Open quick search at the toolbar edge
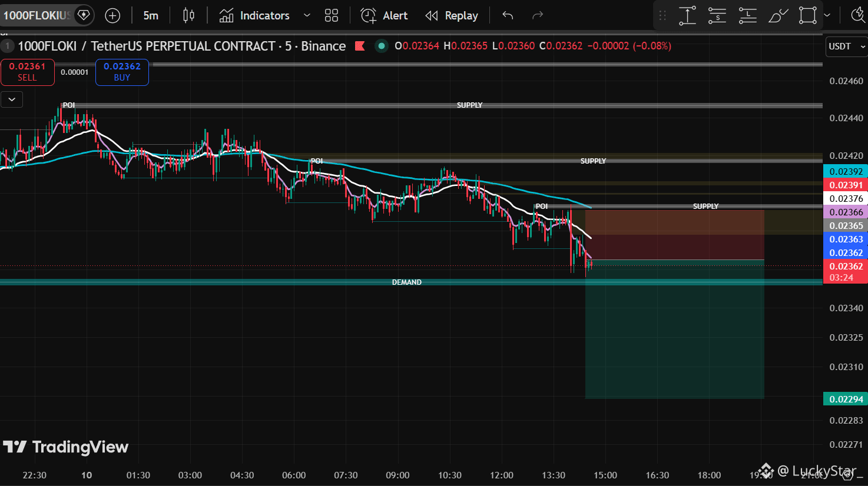This screenshot has height=486, width=868. 859,16
